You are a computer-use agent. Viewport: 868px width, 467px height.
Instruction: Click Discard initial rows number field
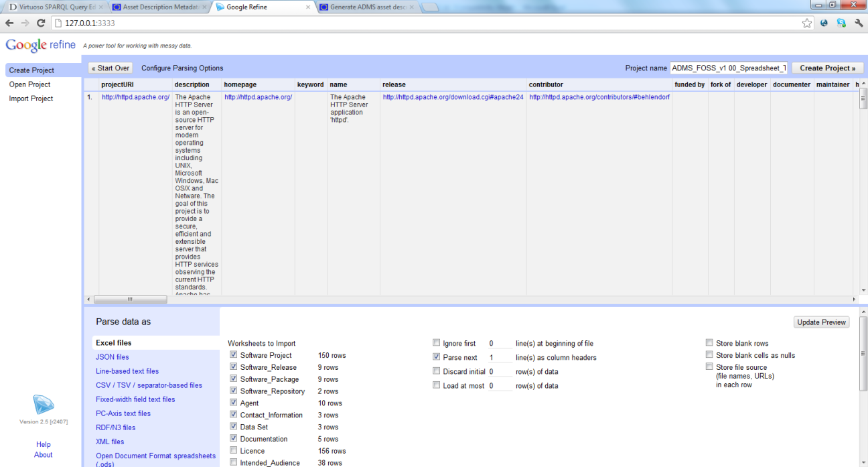tap(500, 371)
